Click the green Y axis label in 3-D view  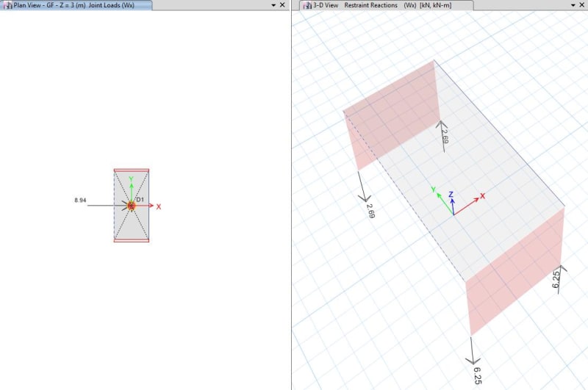(433, 189)
